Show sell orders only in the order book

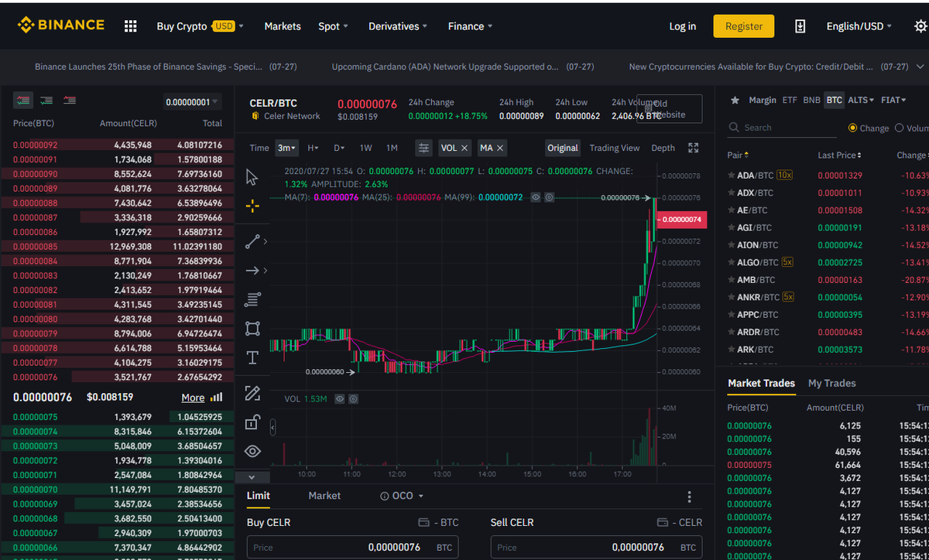tap(70, 101)
